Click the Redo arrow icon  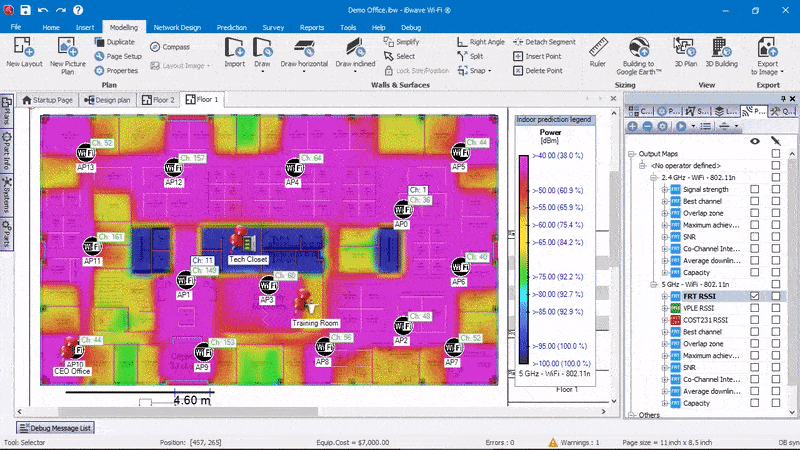61,10
